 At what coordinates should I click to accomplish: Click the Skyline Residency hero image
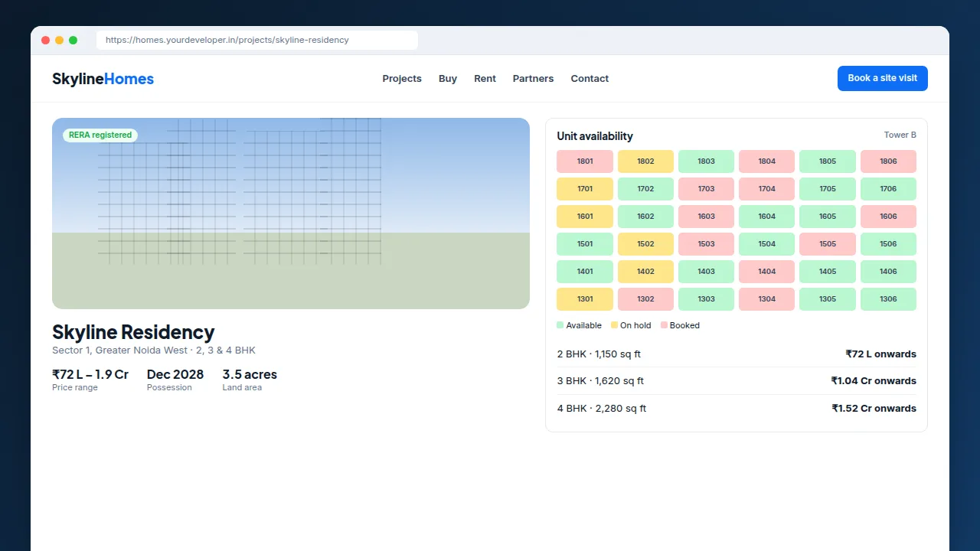tap(291, 214)
